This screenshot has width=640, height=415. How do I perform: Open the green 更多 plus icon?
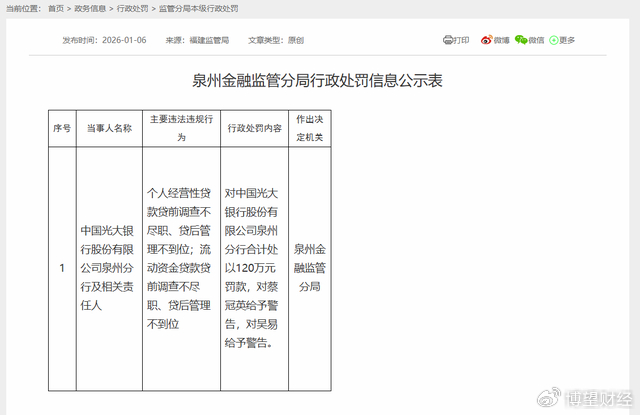554,40
